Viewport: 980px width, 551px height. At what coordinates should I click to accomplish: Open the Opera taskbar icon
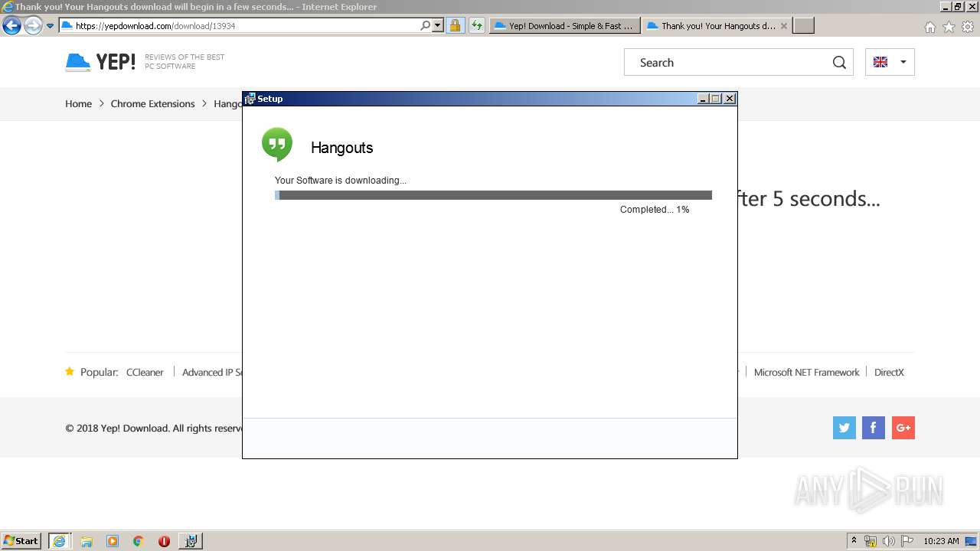[164, 541]
